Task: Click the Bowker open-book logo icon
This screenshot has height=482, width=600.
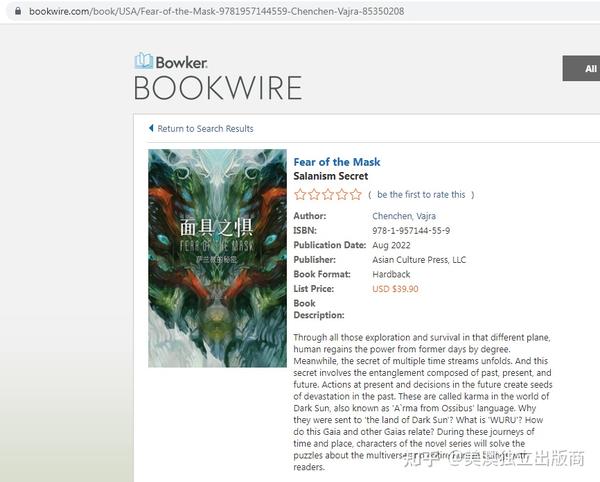Action: click(x=143, y=60)
